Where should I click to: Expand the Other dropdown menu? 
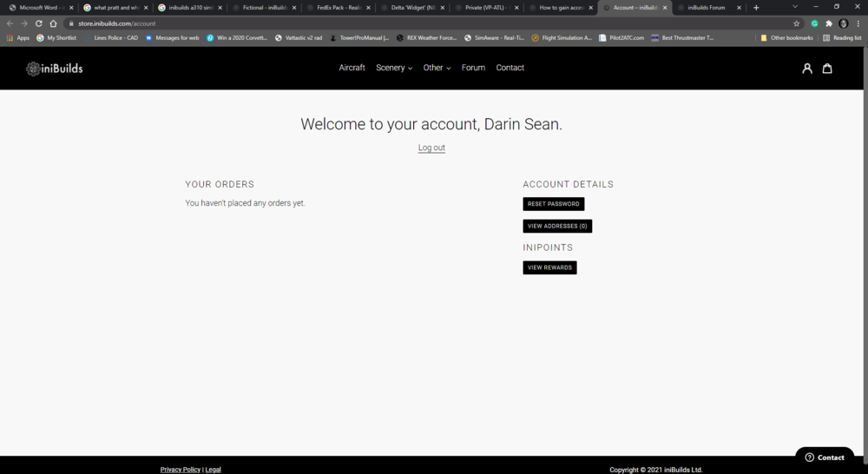point(437,68)
